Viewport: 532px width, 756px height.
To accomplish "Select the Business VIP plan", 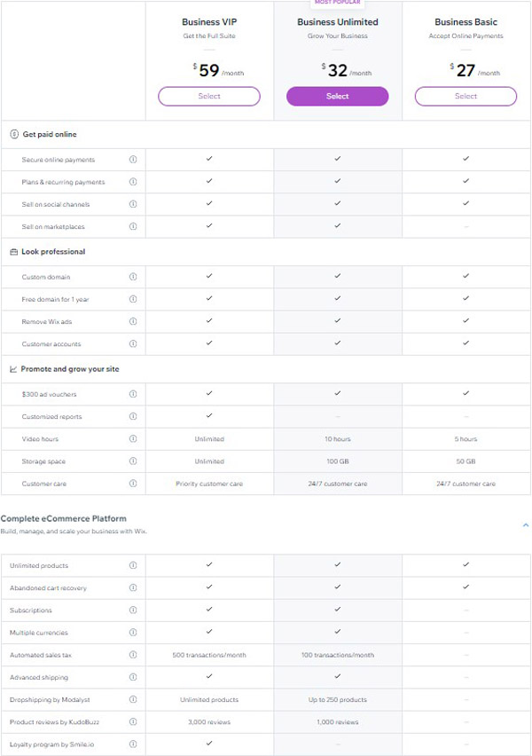I will tap(209, 96).
